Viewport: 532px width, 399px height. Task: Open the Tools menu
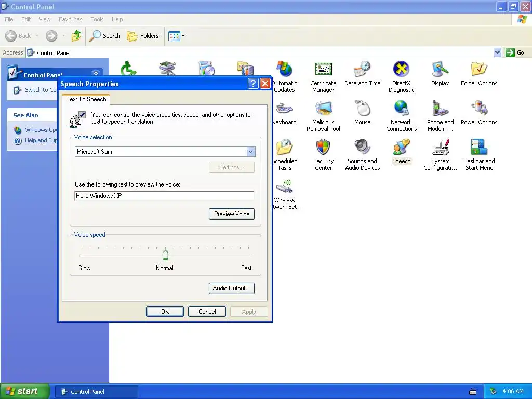point(97,19)
